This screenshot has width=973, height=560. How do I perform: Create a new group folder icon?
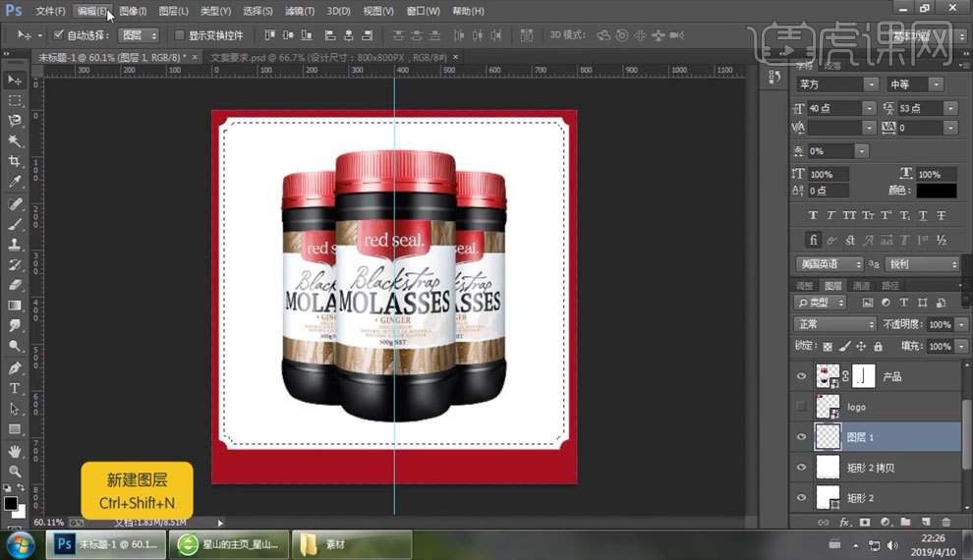905,522
